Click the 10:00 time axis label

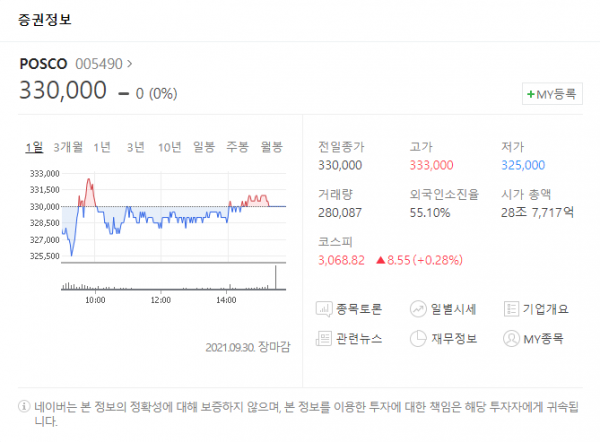(x=95, y=300)
